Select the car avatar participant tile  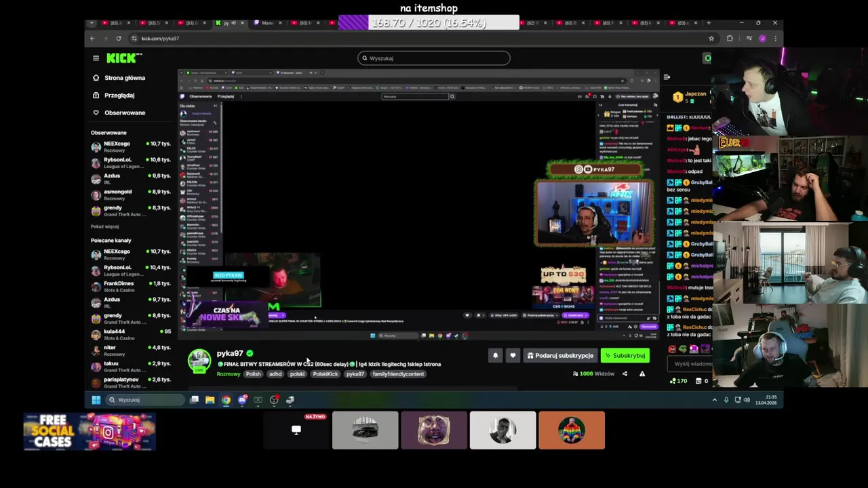pyautogui.click(x=365, y=430)
